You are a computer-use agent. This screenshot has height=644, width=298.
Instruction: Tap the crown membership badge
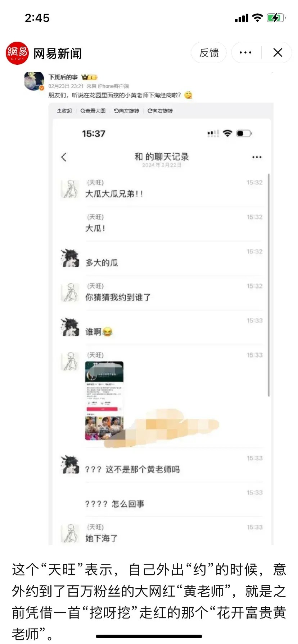pyautogui.click(x=89, y=77)
